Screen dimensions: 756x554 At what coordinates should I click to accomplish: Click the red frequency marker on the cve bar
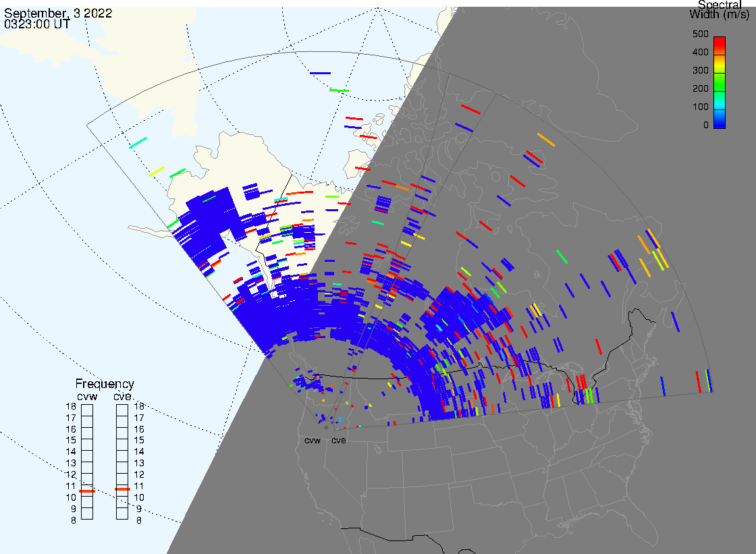(122, 489)
